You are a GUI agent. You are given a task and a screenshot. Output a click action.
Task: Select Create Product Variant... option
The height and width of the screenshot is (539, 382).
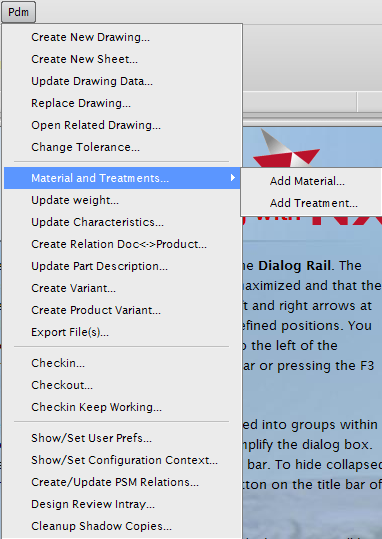pos(122,310)
